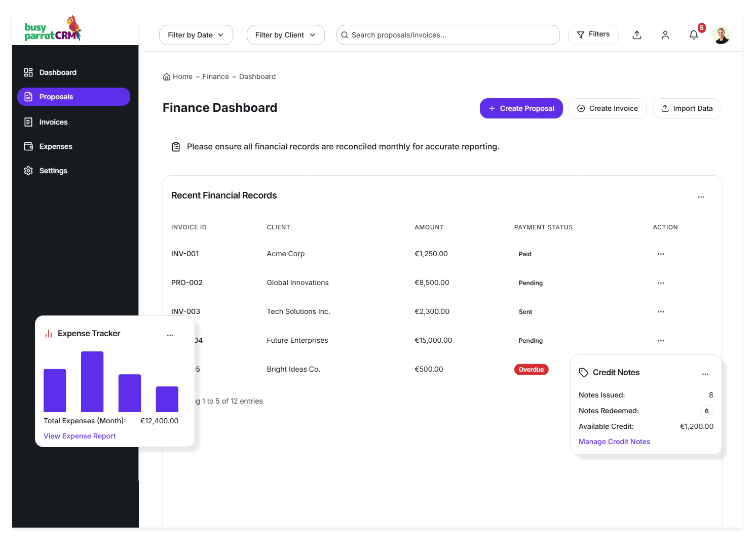The image size is (754, 560).
Task: Expand the Filter by Date dropdown
Action: (x=196, y=35)
